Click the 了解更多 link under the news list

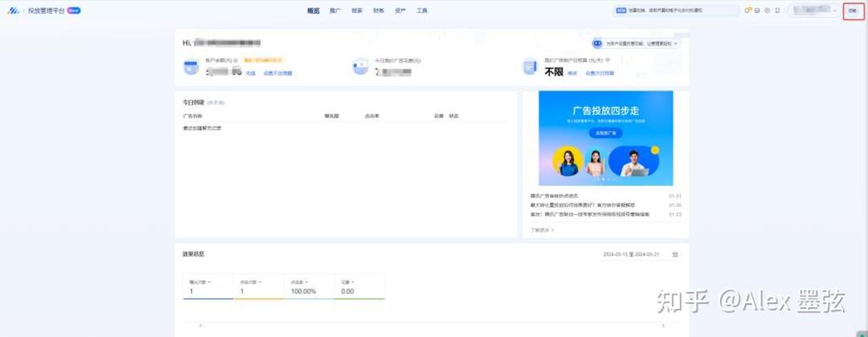point(542,229)
